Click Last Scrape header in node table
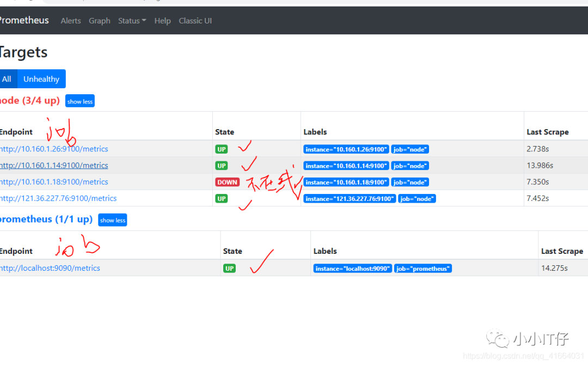The width and height of the screenshot is (588, 365). coord(548,132)
